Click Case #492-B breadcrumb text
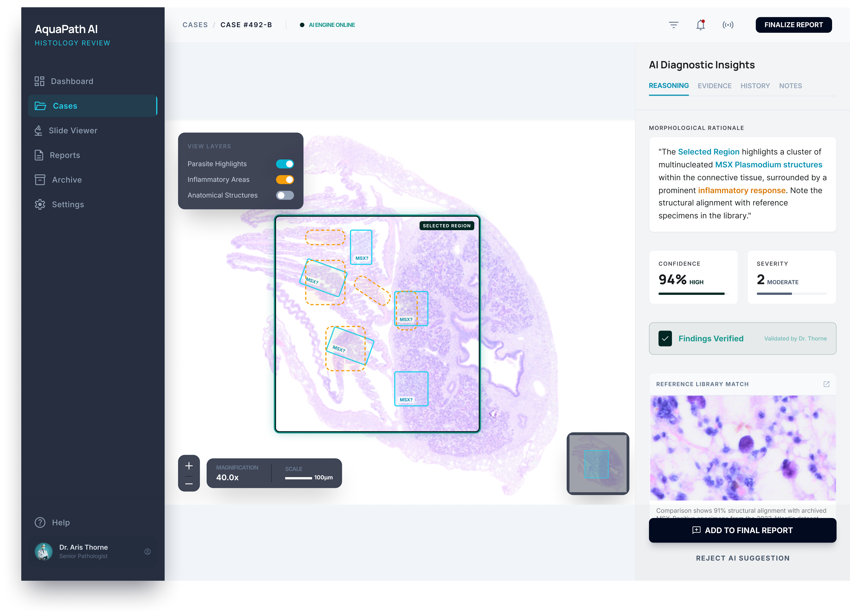The width and height of the screenshot is (850, 616). click(246, 25)
